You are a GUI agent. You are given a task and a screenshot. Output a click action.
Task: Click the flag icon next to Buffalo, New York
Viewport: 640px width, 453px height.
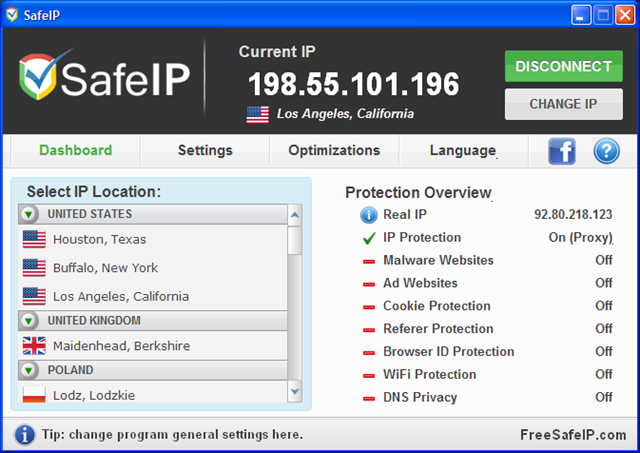[34, 268]
